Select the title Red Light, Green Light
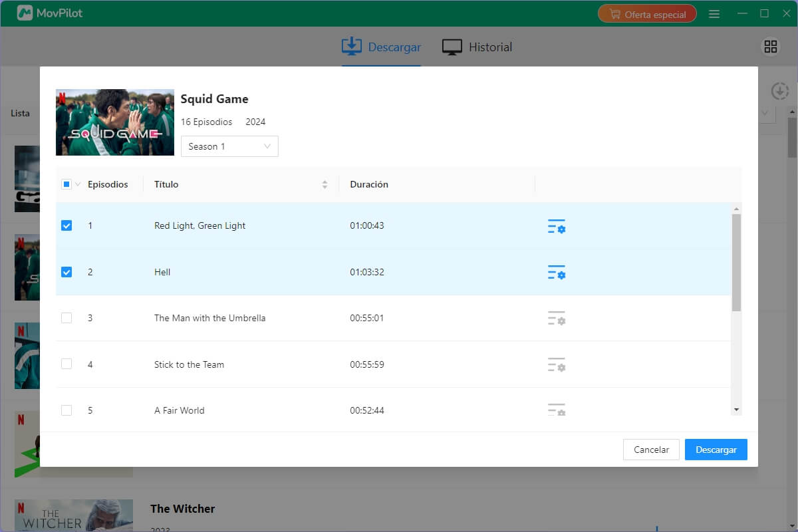The image size is (798, 532). (200, 225)
